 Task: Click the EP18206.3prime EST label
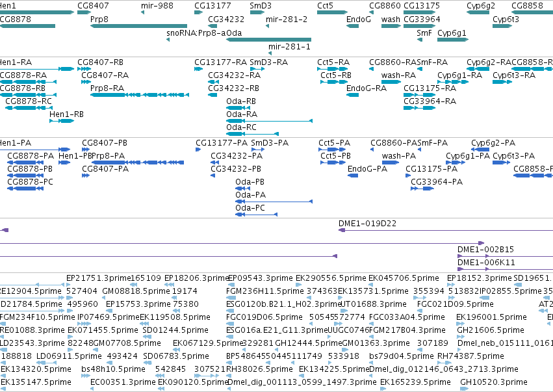(197, 278)
